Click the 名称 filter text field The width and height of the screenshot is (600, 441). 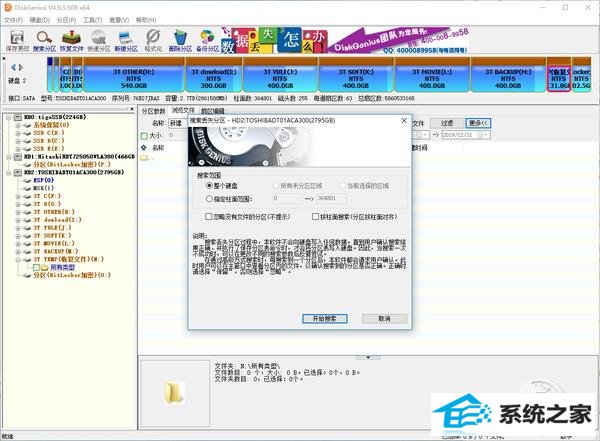point(178,123)
